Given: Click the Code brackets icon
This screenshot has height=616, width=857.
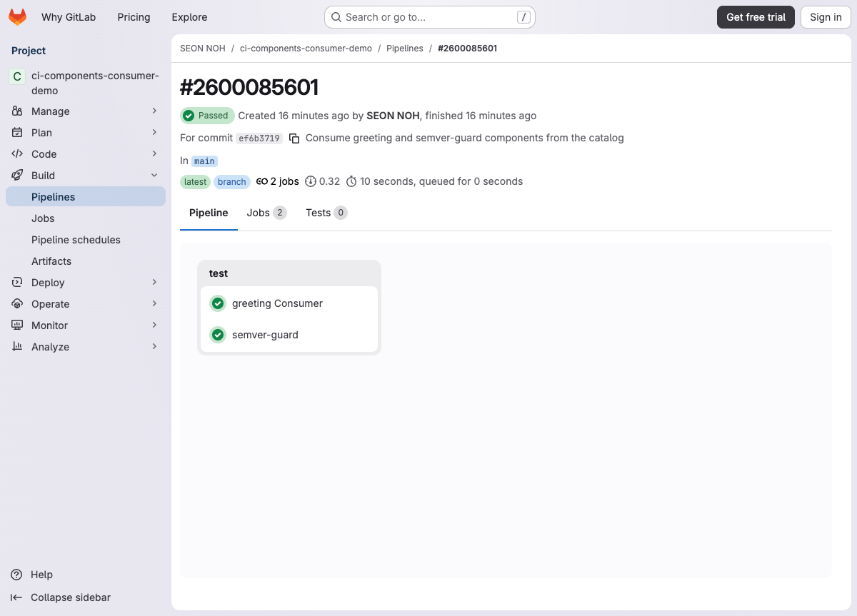Looking at the screenshot, I should (x=17, y=154).
